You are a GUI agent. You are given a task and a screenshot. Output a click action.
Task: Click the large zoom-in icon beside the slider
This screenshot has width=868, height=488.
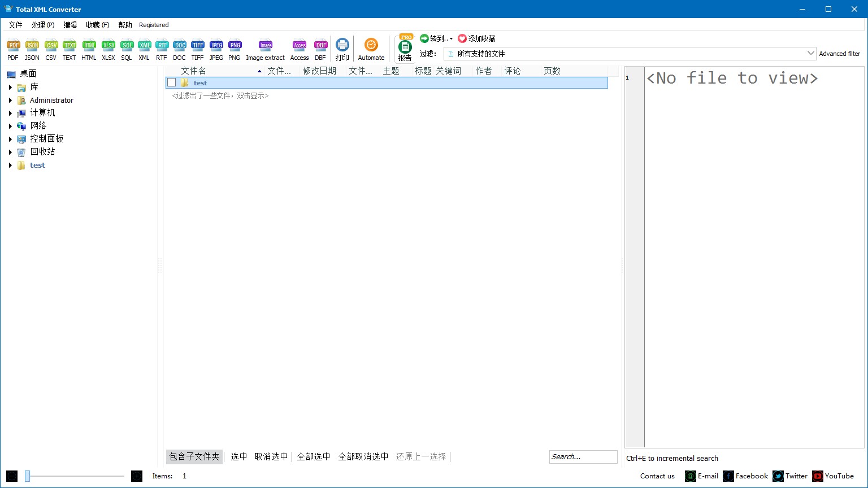(x=137, y=476)
